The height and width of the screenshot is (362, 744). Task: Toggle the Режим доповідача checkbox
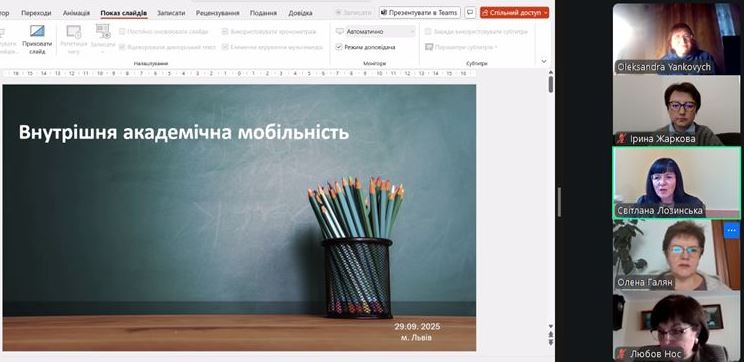[x=339, y=47]
